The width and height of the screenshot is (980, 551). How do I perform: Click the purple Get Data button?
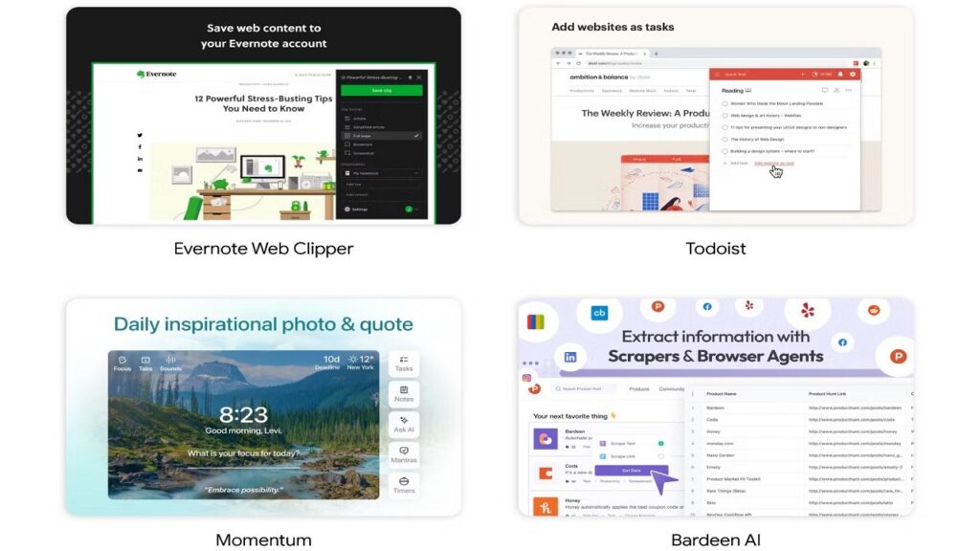click(632, 471)
